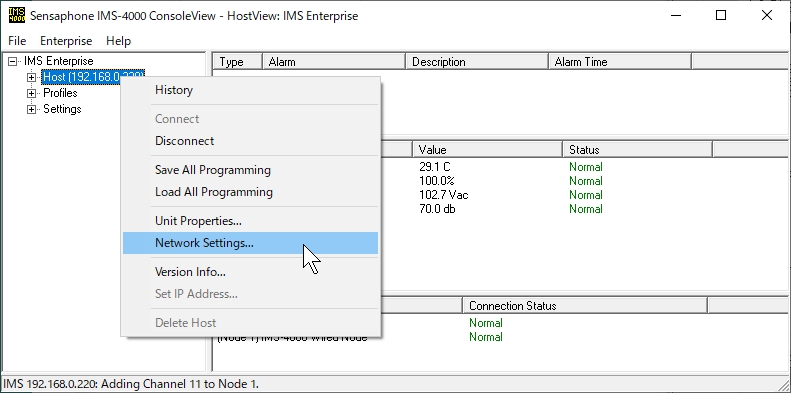Click the Alarm column header
This screenshot has width=791, height=393.
click(334, 62)
